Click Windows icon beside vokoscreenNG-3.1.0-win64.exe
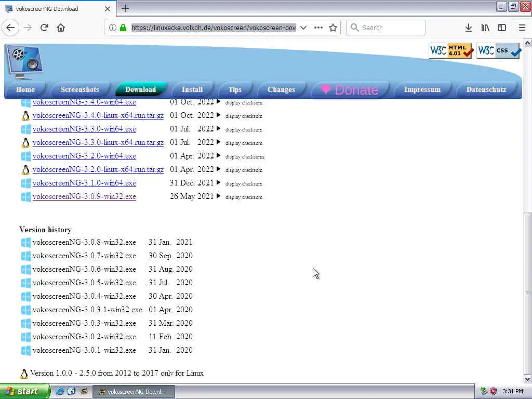The image size is (532, 399). click(x=26, y=183)
